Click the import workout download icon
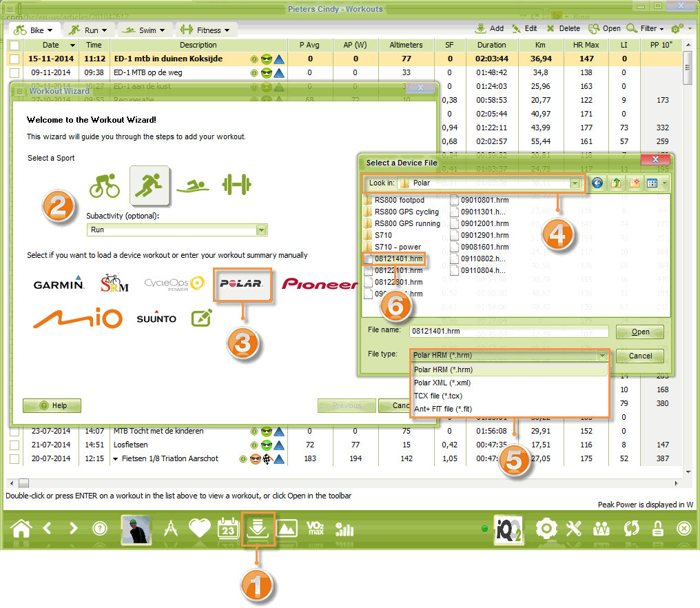 pos(258,529)
